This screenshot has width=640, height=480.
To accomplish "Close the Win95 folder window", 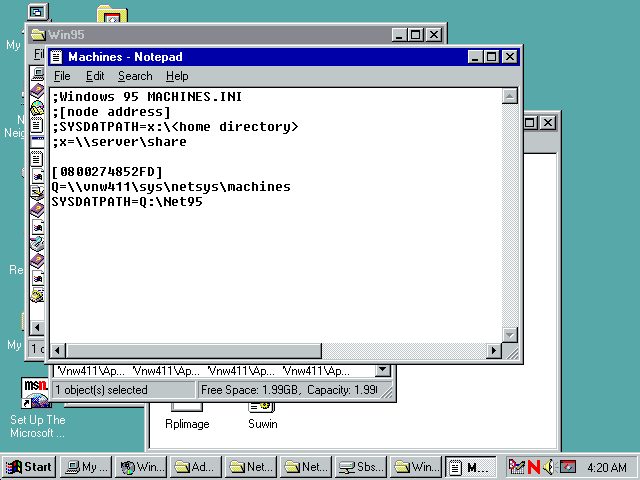I will [434, 35].
